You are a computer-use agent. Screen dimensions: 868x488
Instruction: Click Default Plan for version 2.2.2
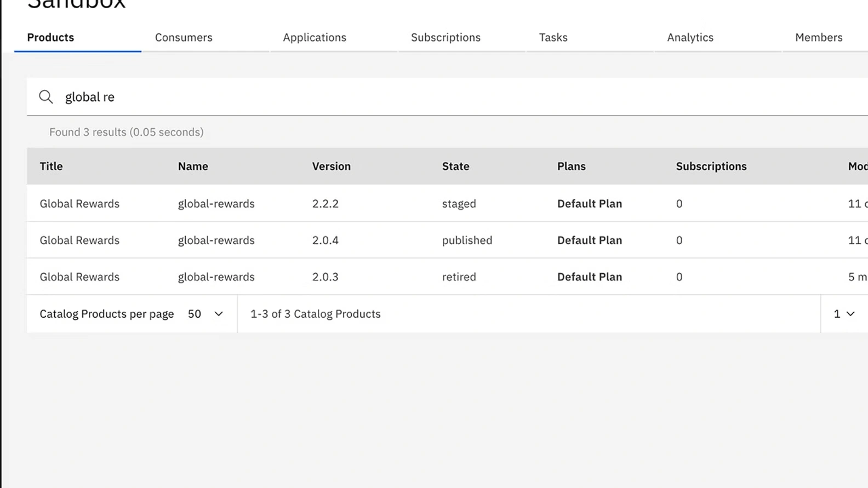589,204
